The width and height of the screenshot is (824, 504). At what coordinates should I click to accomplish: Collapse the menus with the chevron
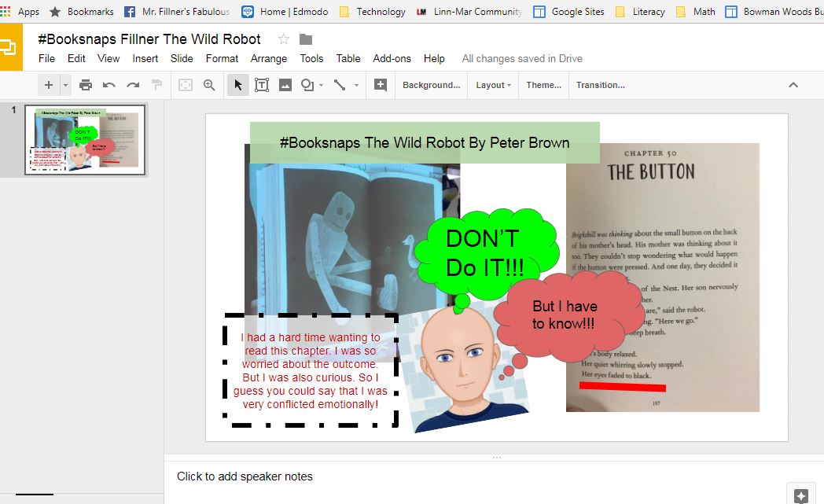click(793, 85)
